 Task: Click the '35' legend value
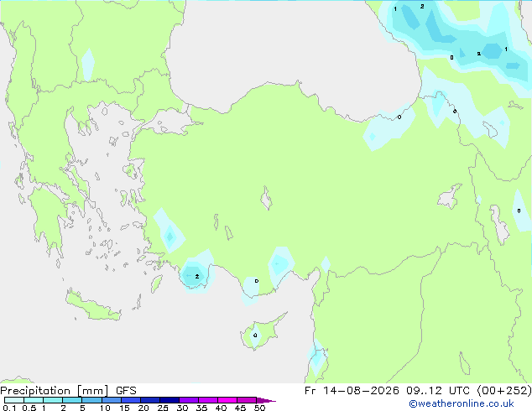pyautogui.click(x=201, y=408)
